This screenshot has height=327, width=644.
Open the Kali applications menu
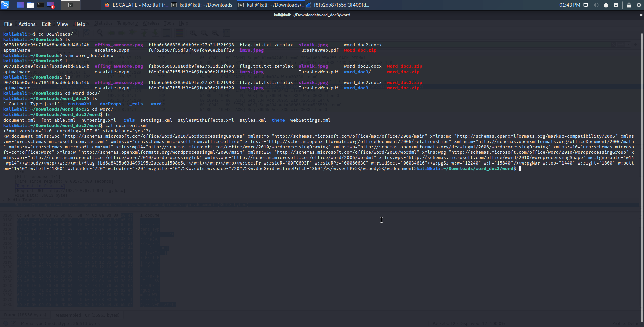coord(5,5)
